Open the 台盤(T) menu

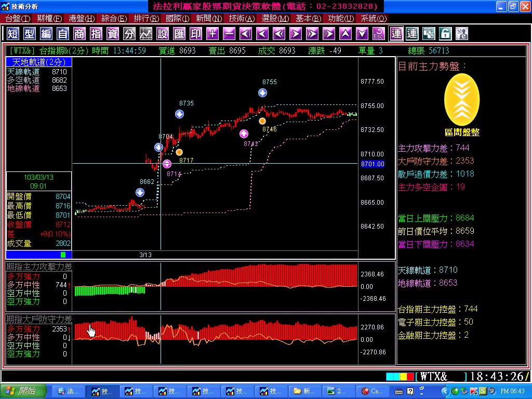pyautogui.click(x=18, y=18)
